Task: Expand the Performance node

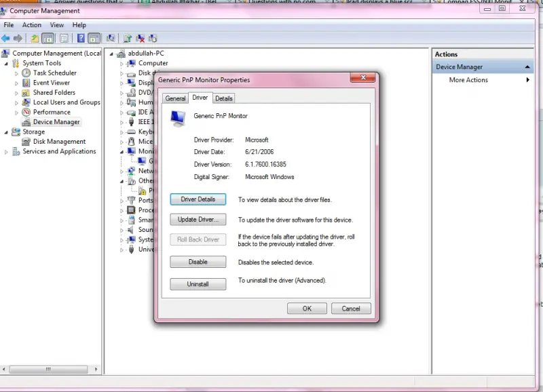Action: tap(16, 113)
